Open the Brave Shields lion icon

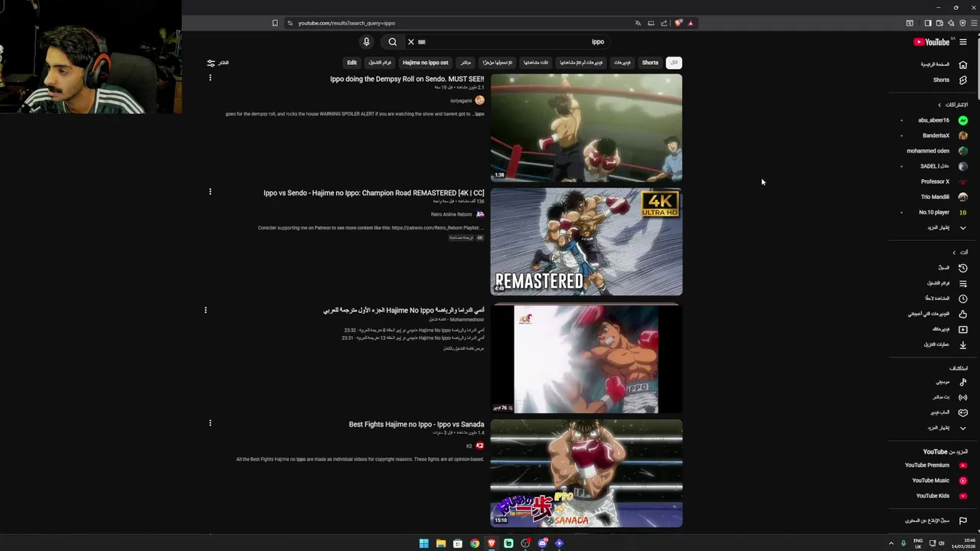(x=678, y=23)
